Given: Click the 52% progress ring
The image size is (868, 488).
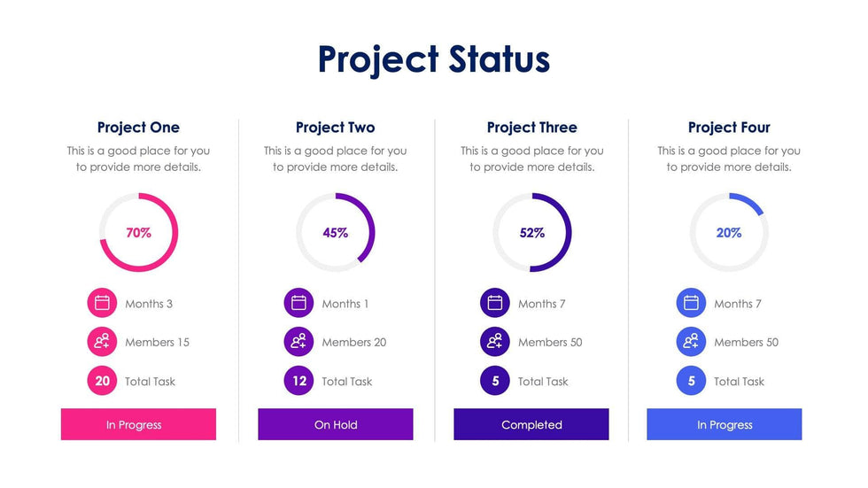Looking at the screenshot, I should [x=531, y=233].
